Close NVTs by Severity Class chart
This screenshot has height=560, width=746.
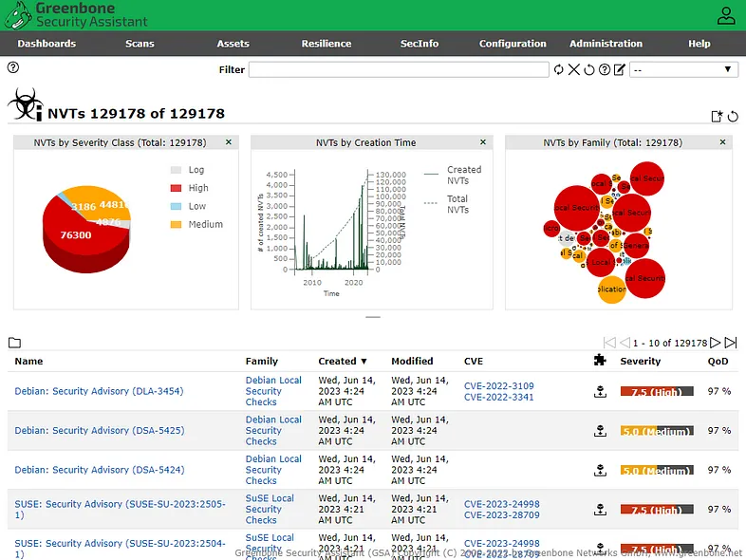(x=229, y=142)
